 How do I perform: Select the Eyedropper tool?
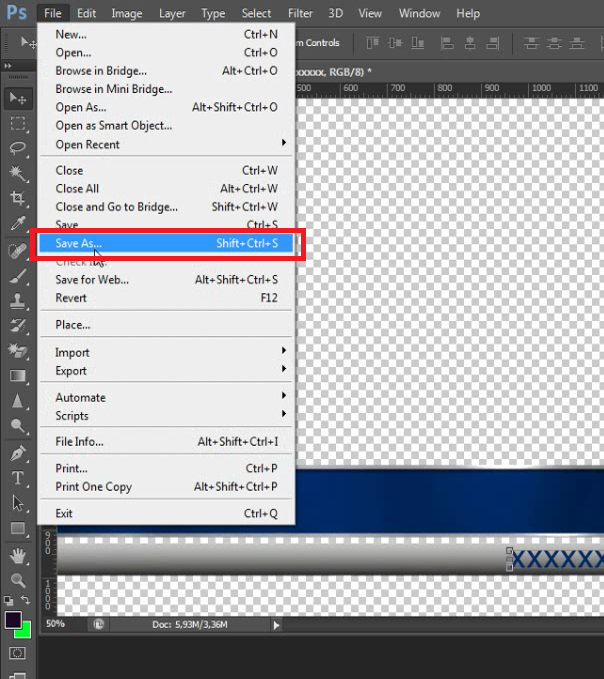[18, 223]
